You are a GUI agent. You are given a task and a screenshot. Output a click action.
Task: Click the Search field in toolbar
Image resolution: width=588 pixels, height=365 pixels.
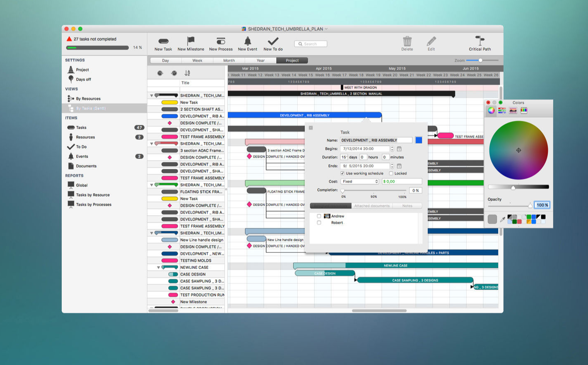click(311, 44)
